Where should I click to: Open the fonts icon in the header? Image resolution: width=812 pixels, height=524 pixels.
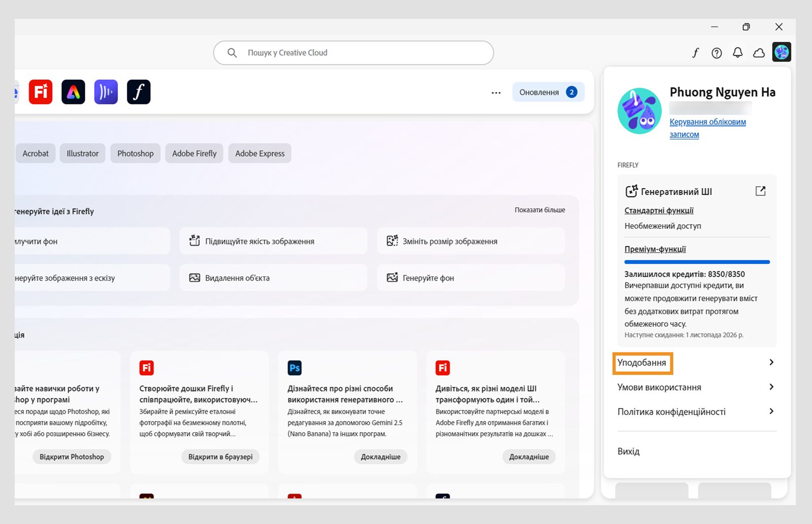[x=695, y=52]
